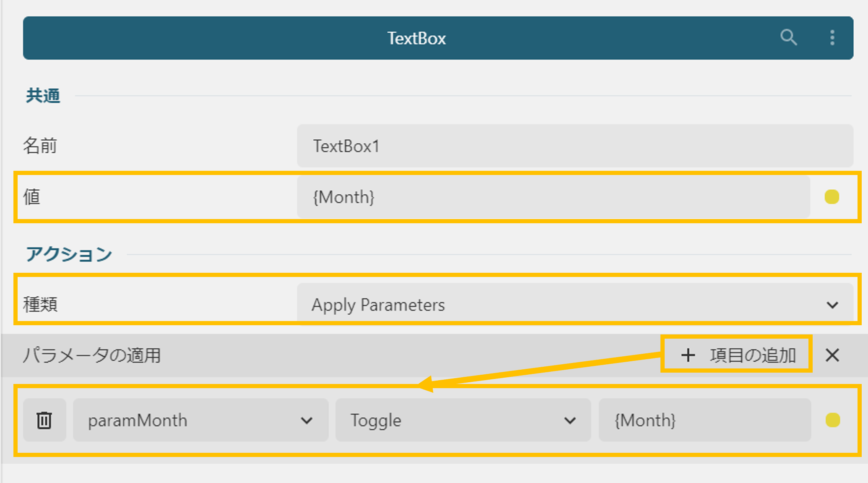Click the 項目の追加 button
Screen dimensions: 868x483
point(737,355)
